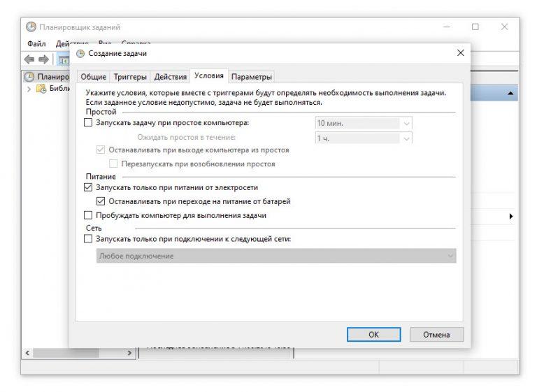
Task: Click left scroll arrow of tree pane scrollbar
Action: [x=27, y=353]
